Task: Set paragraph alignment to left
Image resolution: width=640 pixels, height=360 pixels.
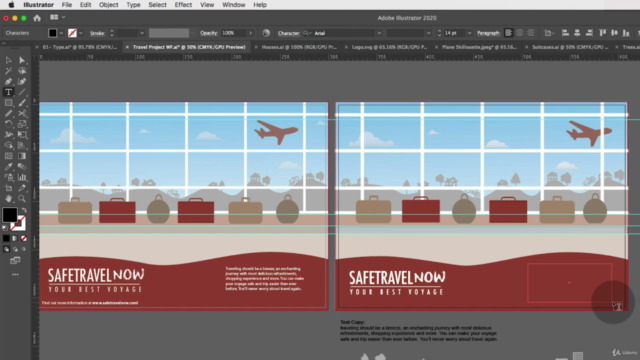Action: (x=509, y=33)
